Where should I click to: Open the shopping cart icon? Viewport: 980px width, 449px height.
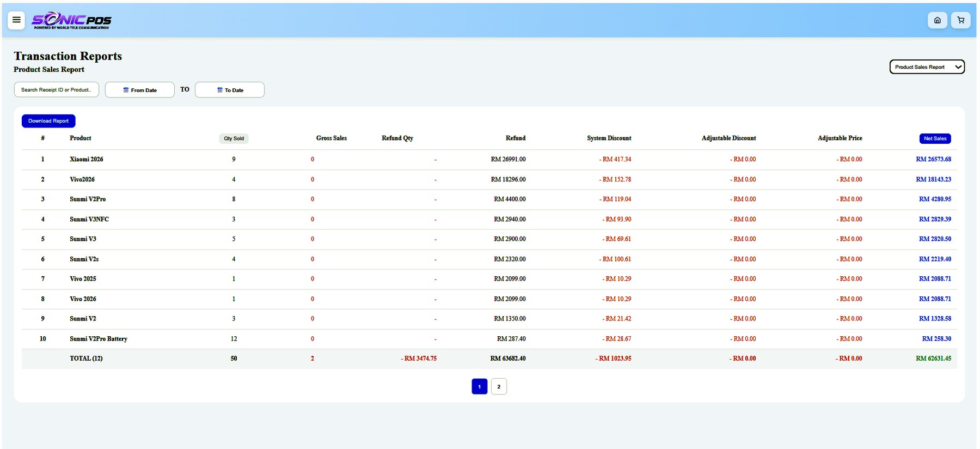[x=960, y=20]
